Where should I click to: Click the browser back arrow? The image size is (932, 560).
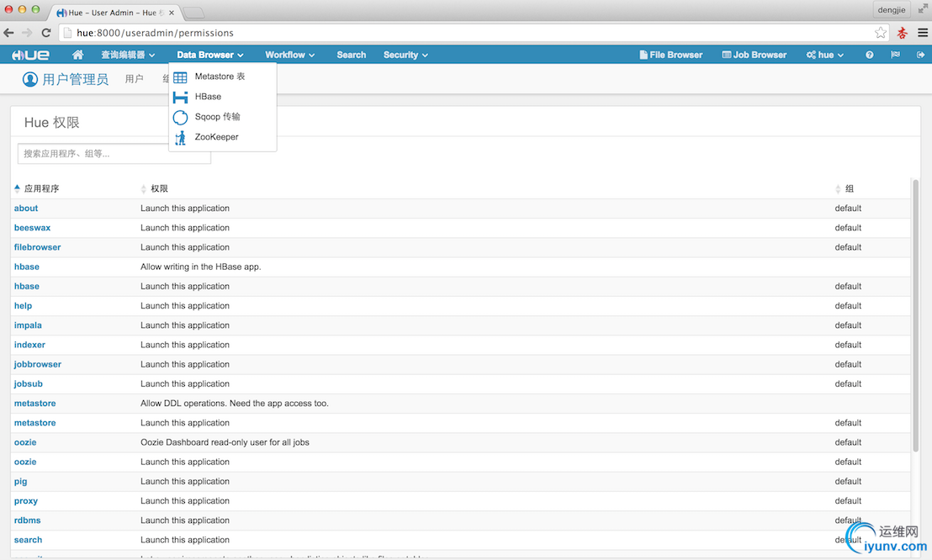[x=9, y=33]
